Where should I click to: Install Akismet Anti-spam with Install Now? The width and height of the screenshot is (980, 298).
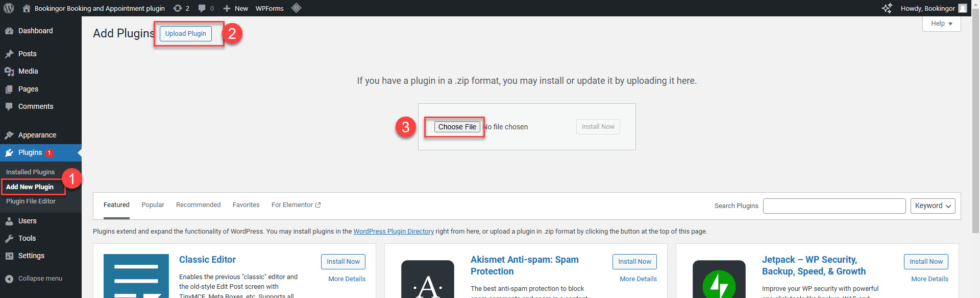pos(635,262)
